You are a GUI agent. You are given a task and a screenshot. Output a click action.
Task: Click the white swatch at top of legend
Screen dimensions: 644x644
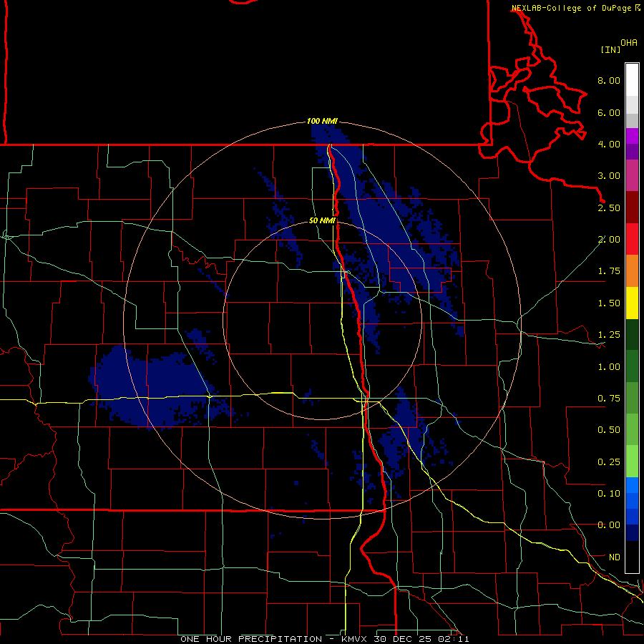(632, 80)
